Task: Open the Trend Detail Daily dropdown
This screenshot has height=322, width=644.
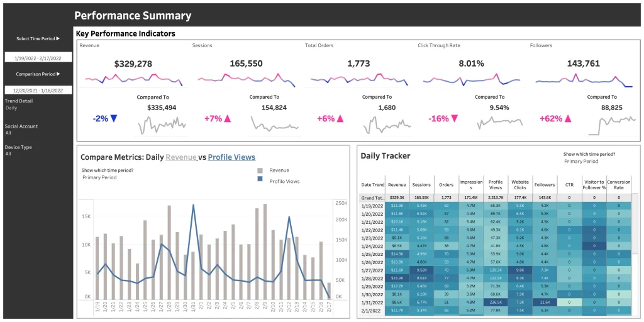Action: click(11, 108)
